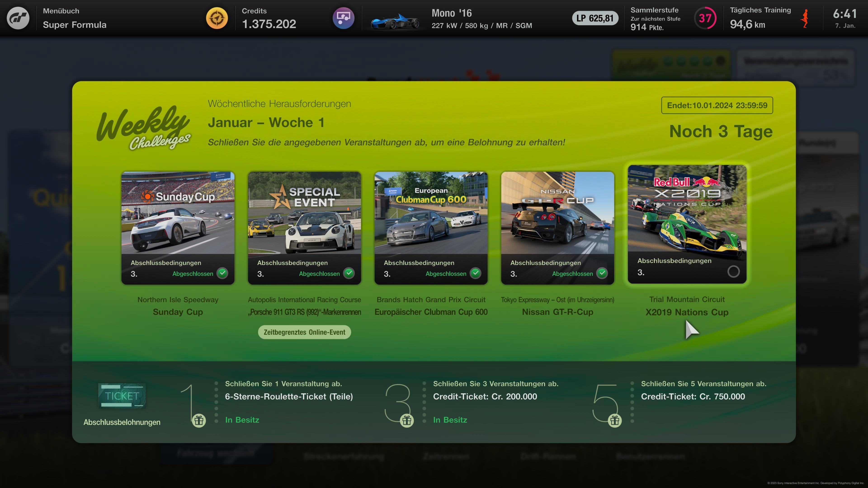Click the orange Menübuch compass icon
The image size is (868, 488).
coord(217,18)
